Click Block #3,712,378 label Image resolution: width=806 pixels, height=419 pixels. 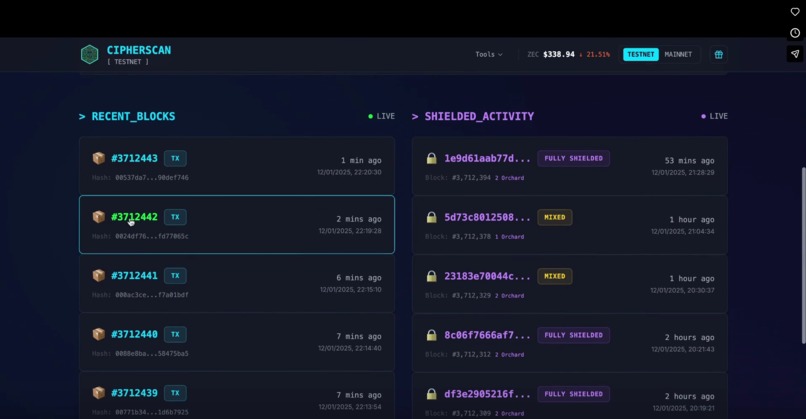[458, 236]
